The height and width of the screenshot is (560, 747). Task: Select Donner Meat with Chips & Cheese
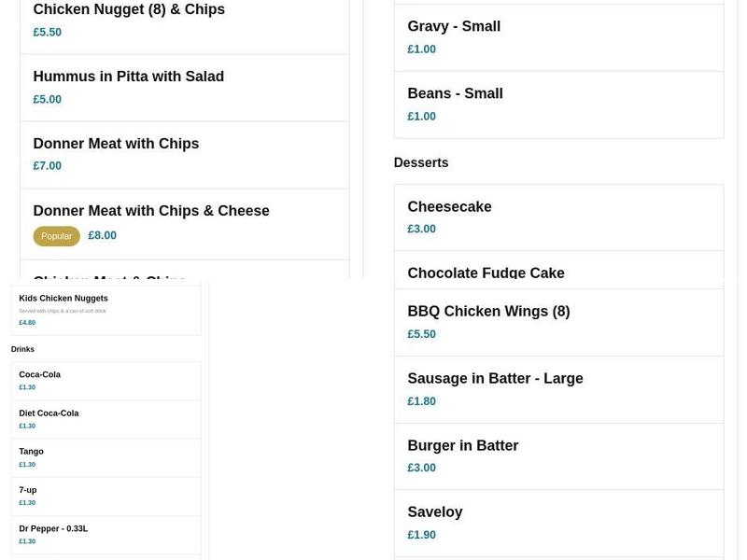151,210
